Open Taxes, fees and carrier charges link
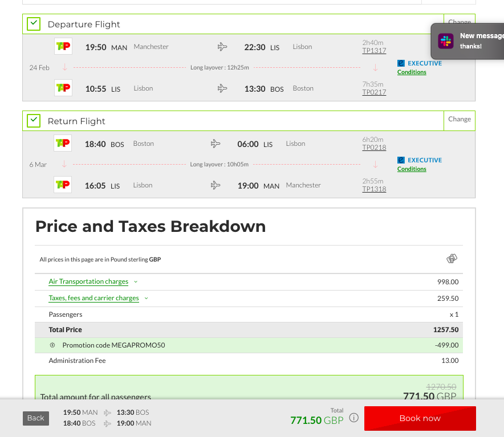 coord(94,298)
